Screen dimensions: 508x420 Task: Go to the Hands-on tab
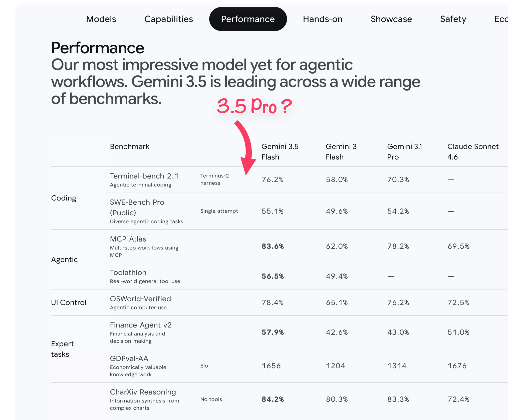[x=323, y=19]
